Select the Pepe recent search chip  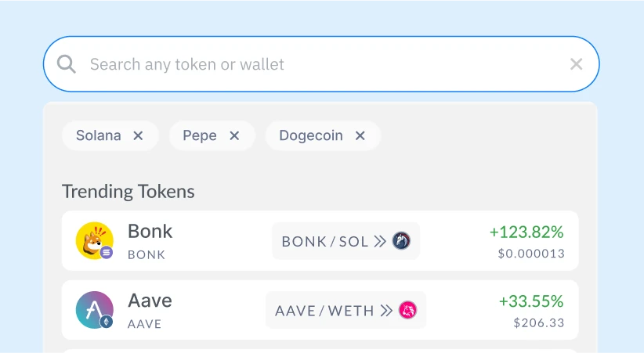[200, 136]
